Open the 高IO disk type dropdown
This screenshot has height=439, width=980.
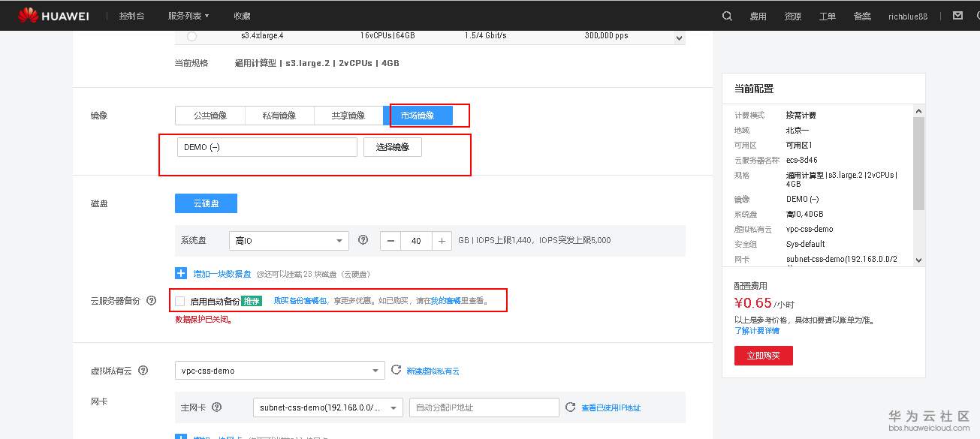point(289,241)
